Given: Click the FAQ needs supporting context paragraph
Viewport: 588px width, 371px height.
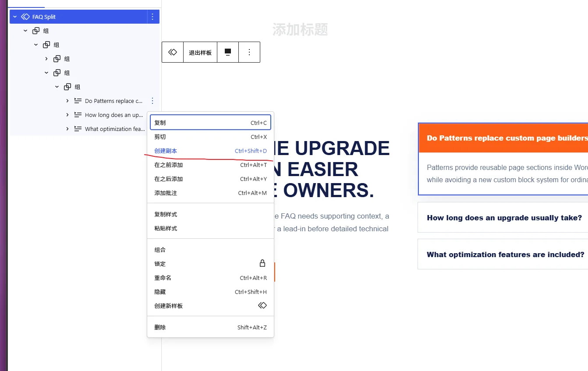Looking at the screenshot, I should coord(331,222).
